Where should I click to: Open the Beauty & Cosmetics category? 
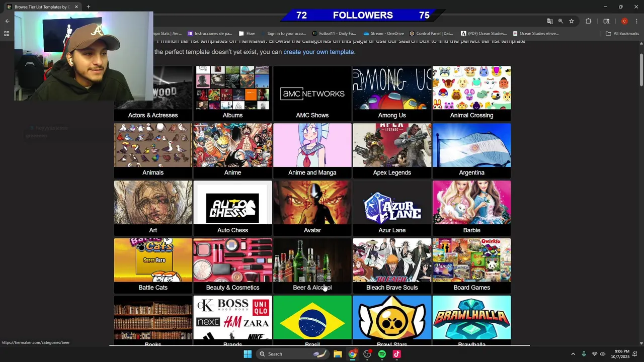(x=232, y=265)
